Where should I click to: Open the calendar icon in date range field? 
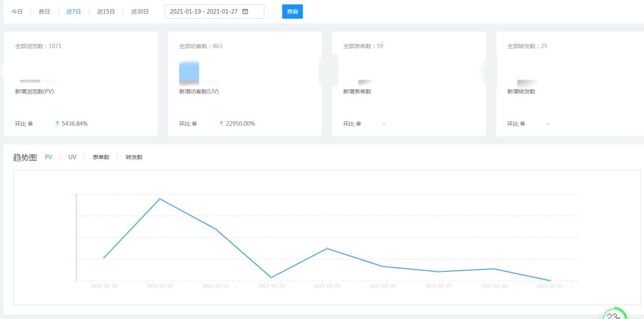point(245,12)
